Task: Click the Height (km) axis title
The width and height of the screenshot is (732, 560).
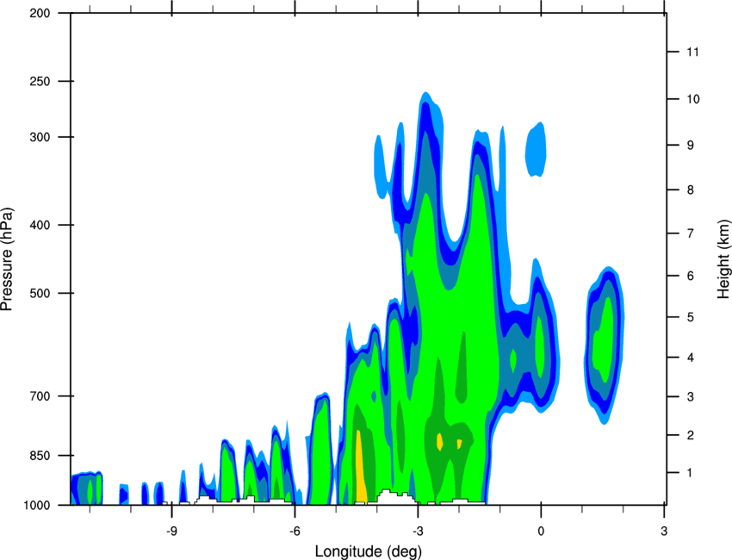Action: 723,259
